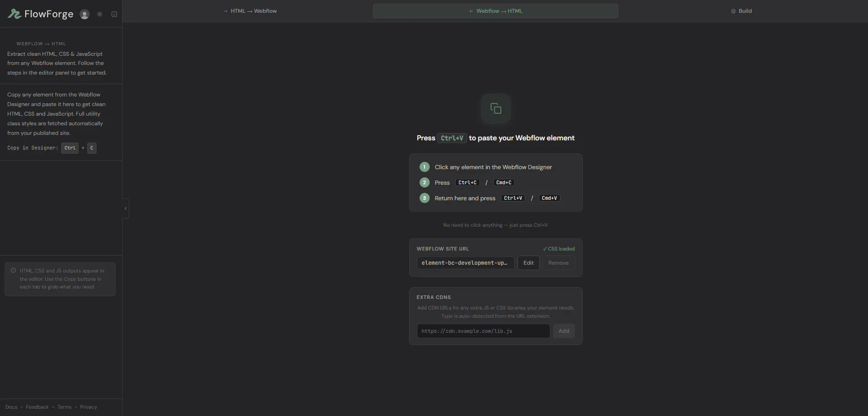Viewport: 868px width, 416px height.
Task: Click the step 2 number badge
Action: (x=425, y=182)
